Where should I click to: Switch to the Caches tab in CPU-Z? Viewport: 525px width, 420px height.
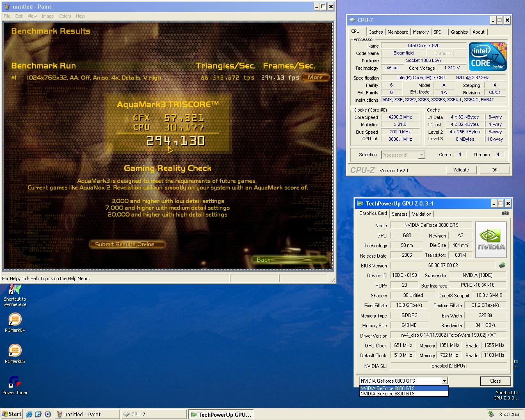(x=375, y=32)
